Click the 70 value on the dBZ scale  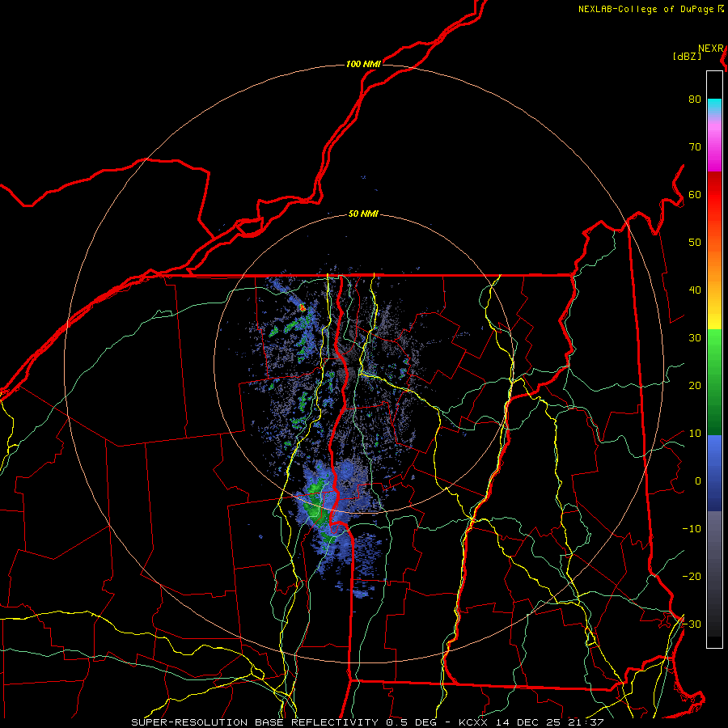(695, 147)
